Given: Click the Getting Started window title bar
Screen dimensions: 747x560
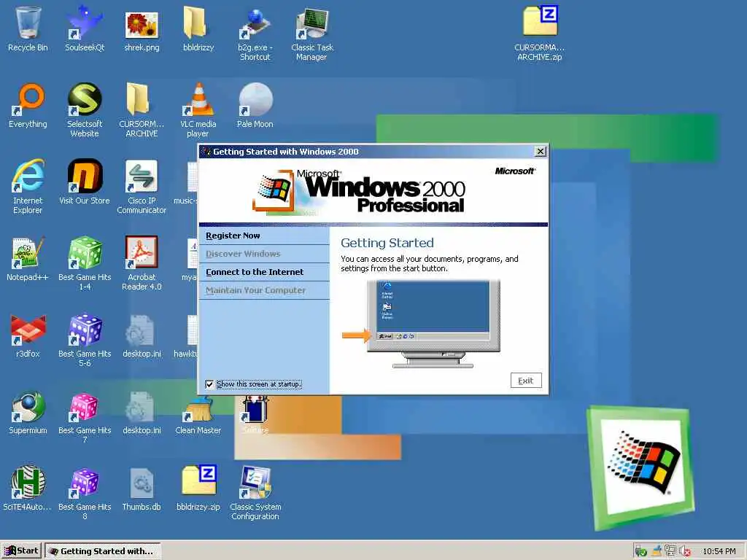Looking at the screenshot, I should coord(367,152).
